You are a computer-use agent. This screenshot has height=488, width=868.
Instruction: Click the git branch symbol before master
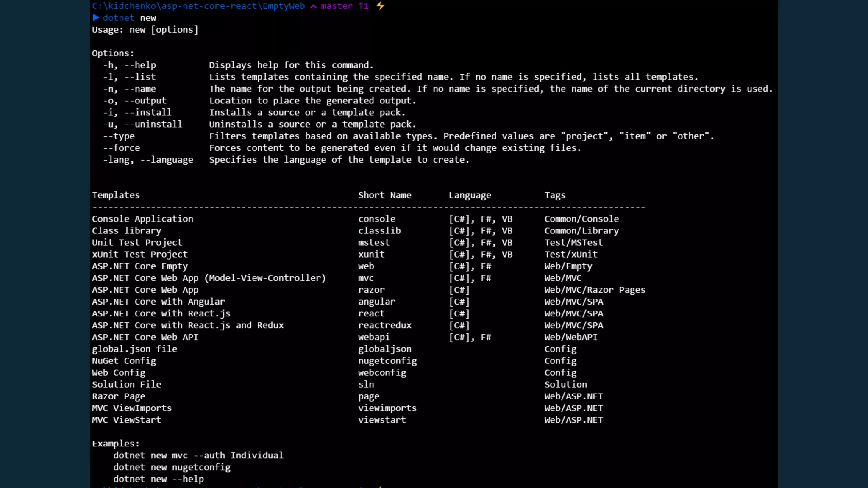pyautogui.click(x=313, y=6)
